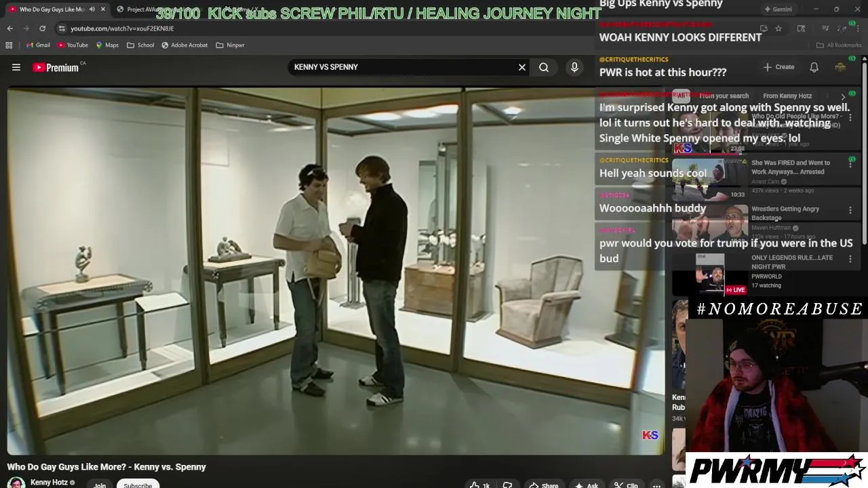868x488 pixels.
Task: Open YouTube notifications bell
Action: [x=814, y=67]
